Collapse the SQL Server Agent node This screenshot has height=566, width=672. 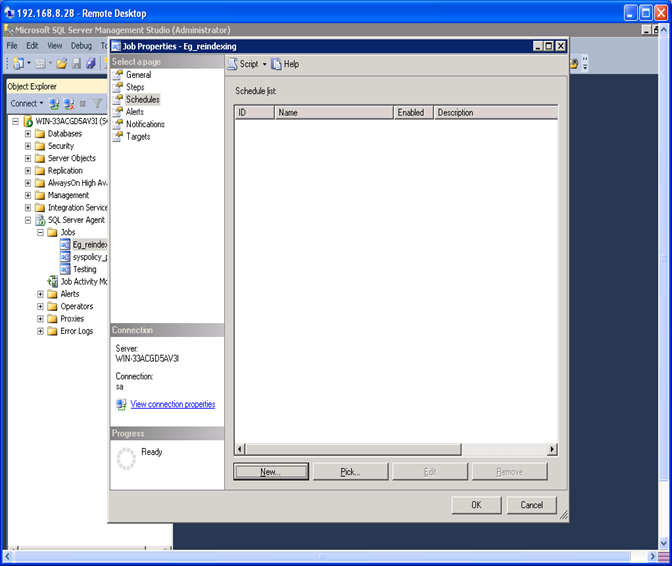[x=28, y=220]
